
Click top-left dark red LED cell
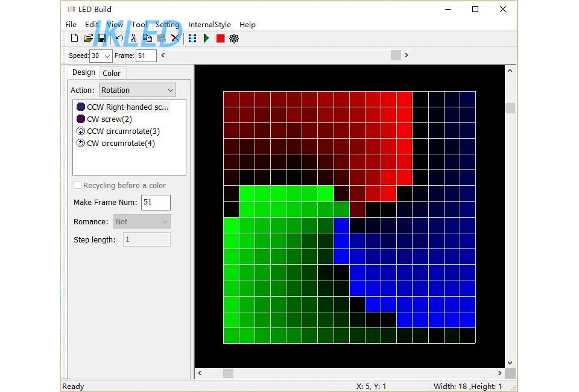[231, 100]
